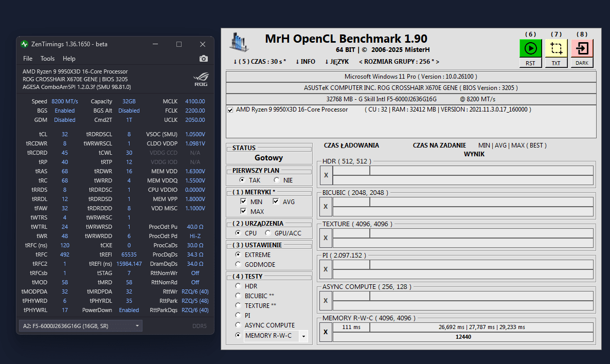Viewport: 610px width, 364px height.
Task: Click X button beside PI result
Action: pos(326,269)
